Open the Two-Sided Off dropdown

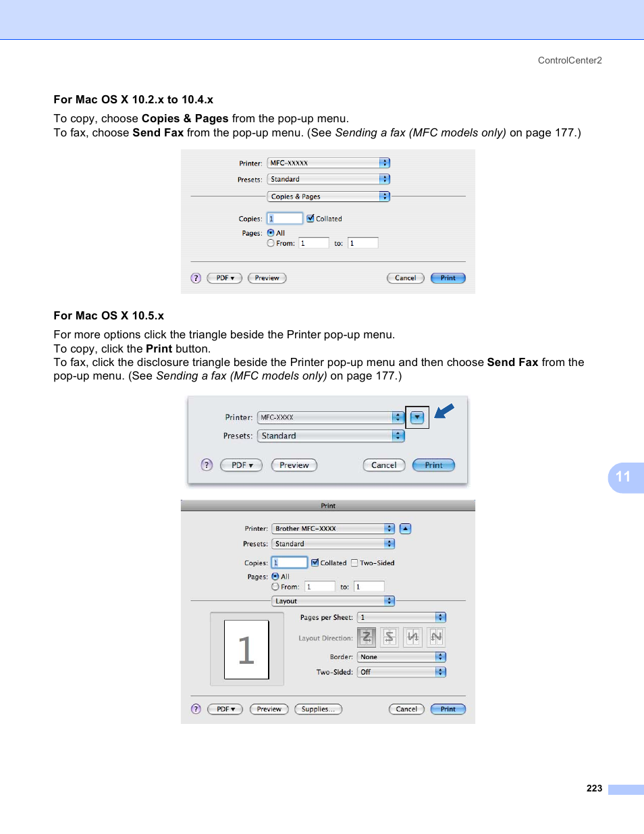coord(402,672)
